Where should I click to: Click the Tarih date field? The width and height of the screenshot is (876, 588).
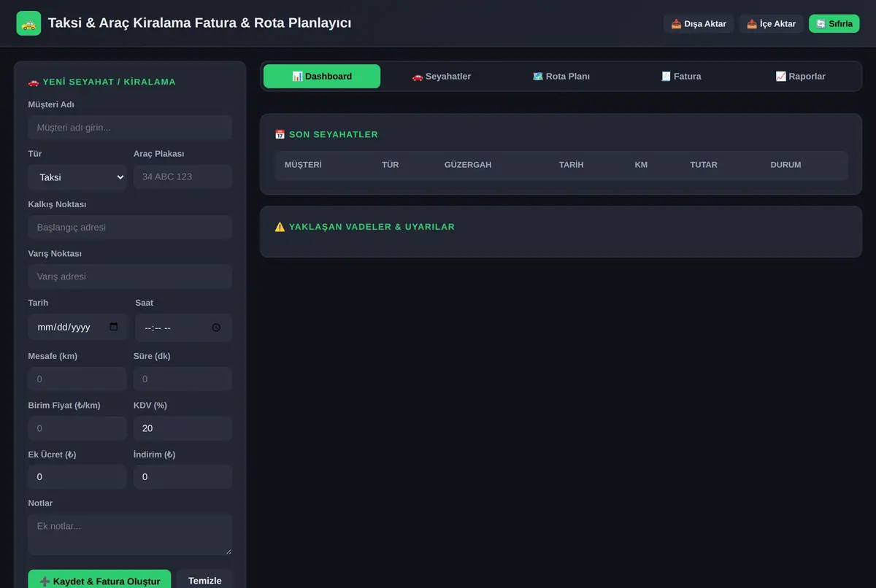(x=78, y=328)
